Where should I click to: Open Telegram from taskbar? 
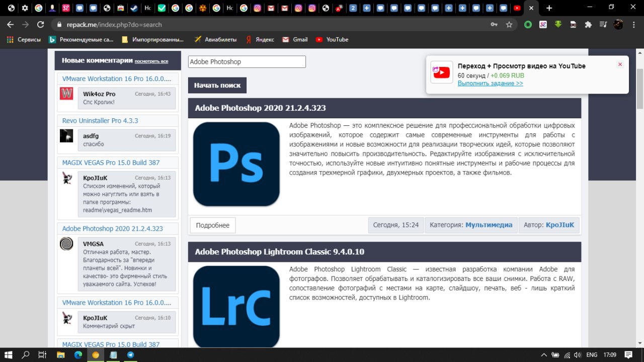pyautogui.click(x=131, y=354)
